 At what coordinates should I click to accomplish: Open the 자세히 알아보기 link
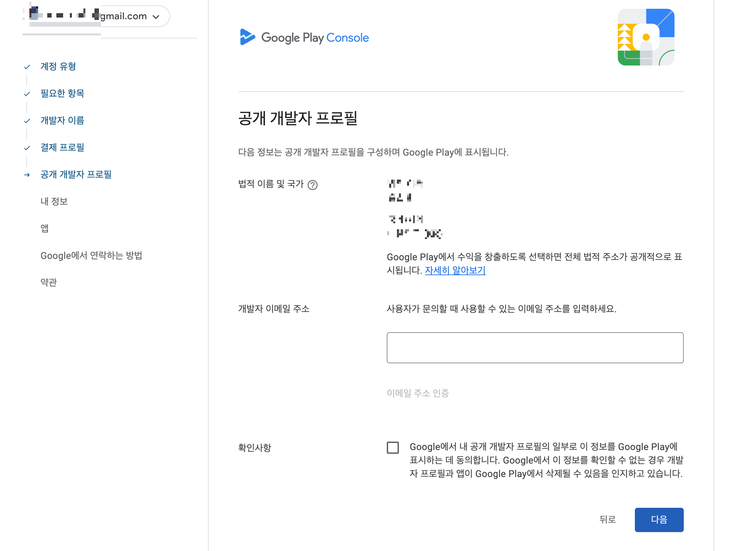(455, 270)
